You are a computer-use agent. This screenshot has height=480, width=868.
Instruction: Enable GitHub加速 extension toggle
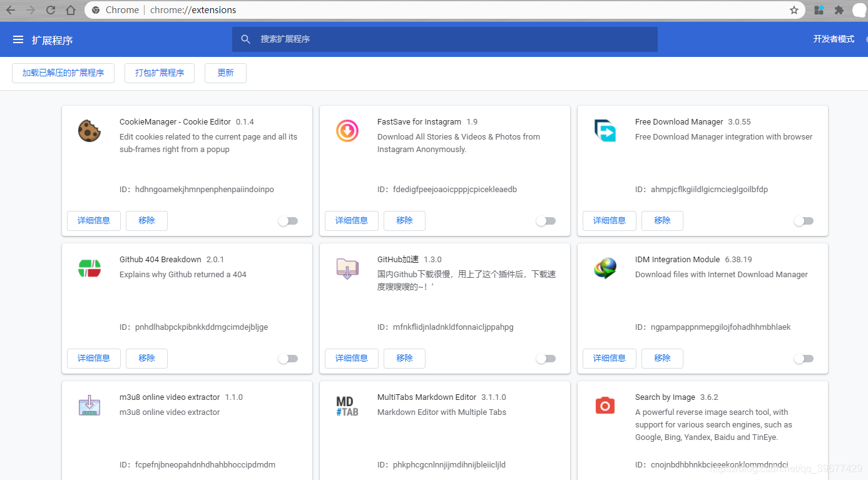point(546,359)
